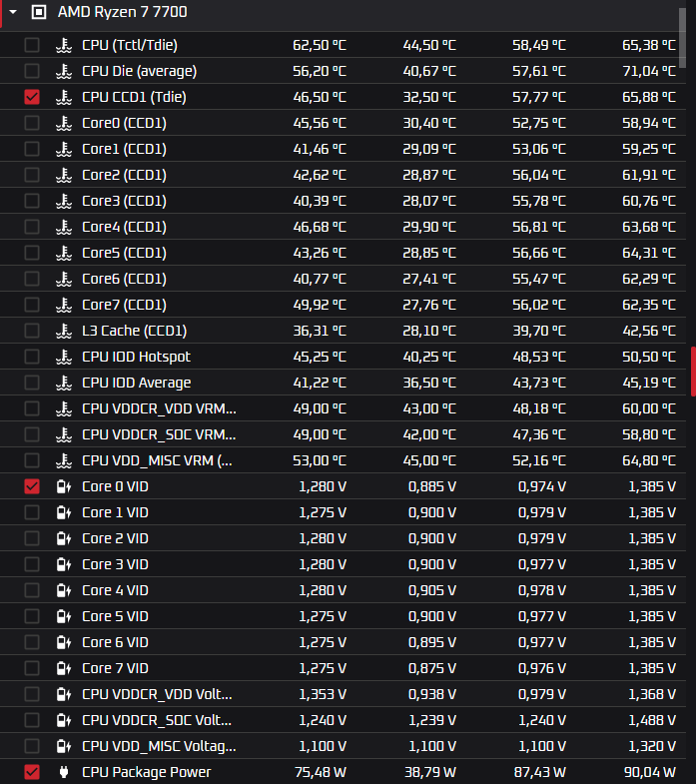Click the temperature icon of Core6 (CCD1)
The width and height of the screenshot is (696, 784).
click(64, 279)
